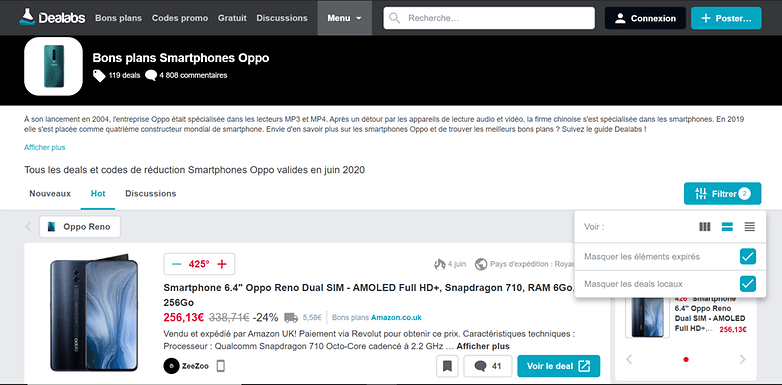
Task: Select the horizontal card view icon
Action: 727,227
